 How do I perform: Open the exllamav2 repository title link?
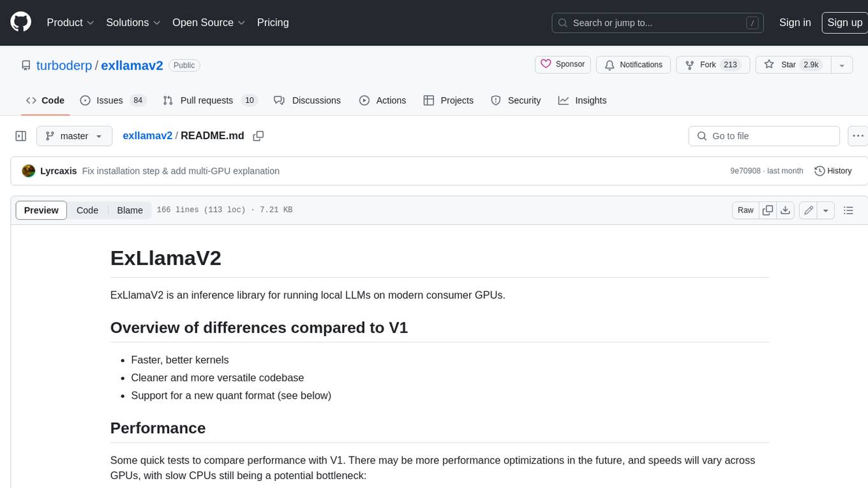132,65
